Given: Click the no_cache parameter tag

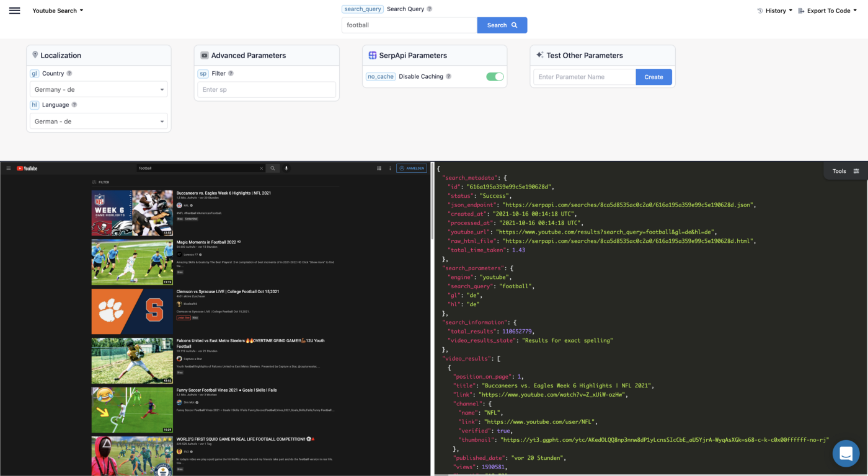Looking at the screenshot, I should pyautogui.click(x=381, y=76).
